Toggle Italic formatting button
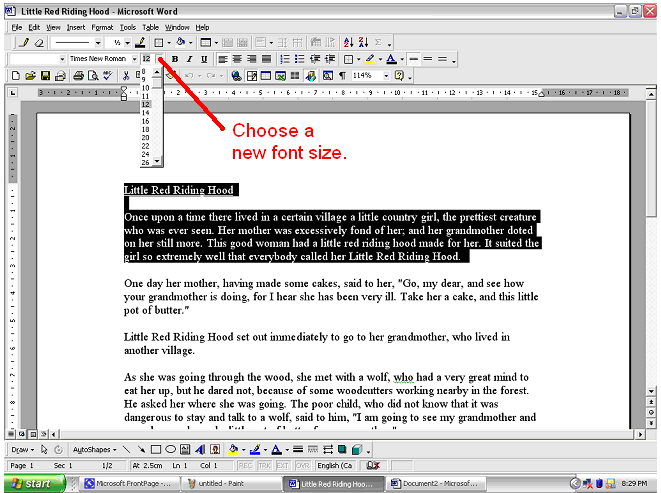This screenshot has height=493, width=661. pyautogui.click(x=188, y=59)
